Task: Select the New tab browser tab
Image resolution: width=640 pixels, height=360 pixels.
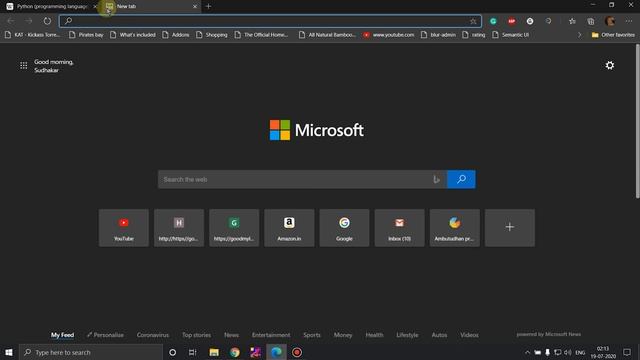Action: click(151, 7)
